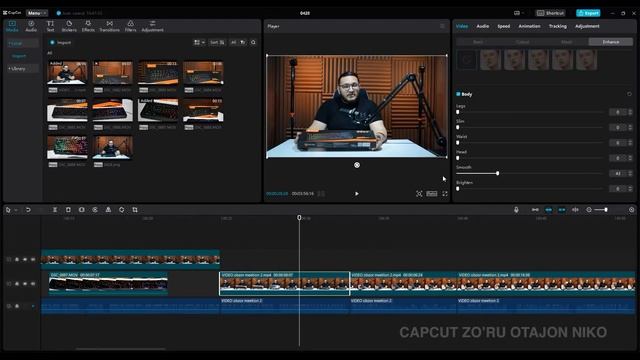Open the Effects panel
The width and height of the screenshot is (640, 360).
click(x=88, y=26)
